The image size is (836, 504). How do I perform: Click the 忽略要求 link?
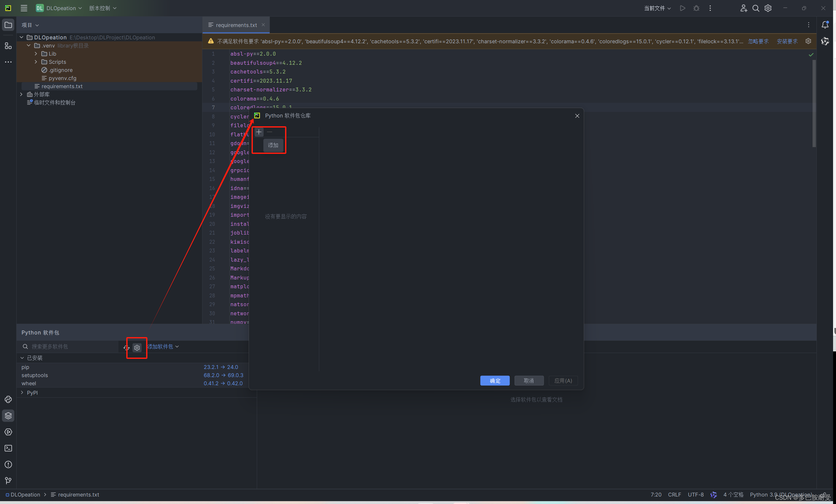[x=759, y=41]
